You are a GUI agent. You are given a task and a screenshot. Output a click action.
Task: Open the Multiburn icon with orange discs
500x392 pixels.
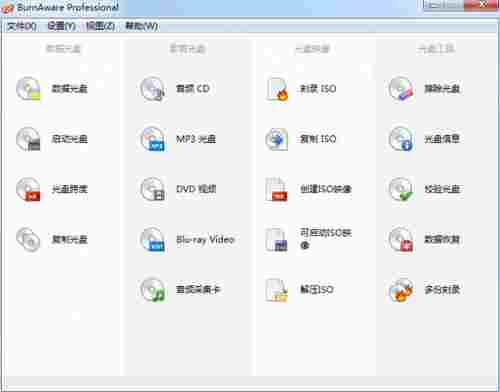point(401,290)
